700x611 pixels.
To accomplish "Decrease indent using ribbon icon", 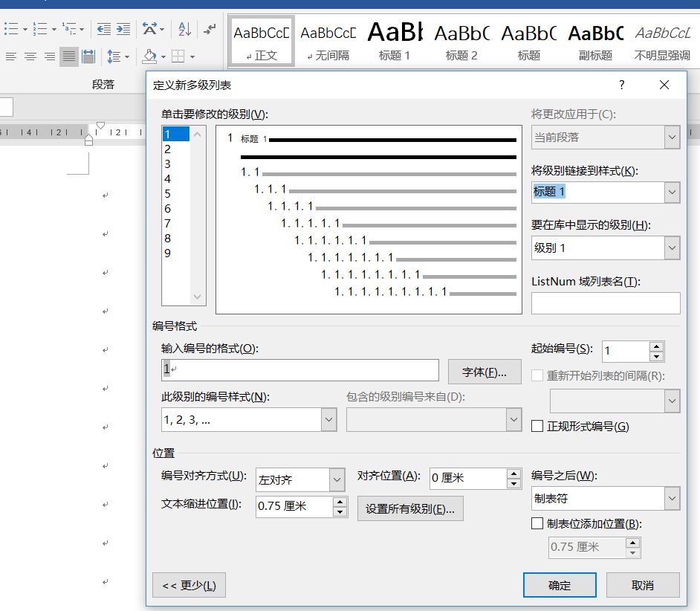I will pos(103,30).
